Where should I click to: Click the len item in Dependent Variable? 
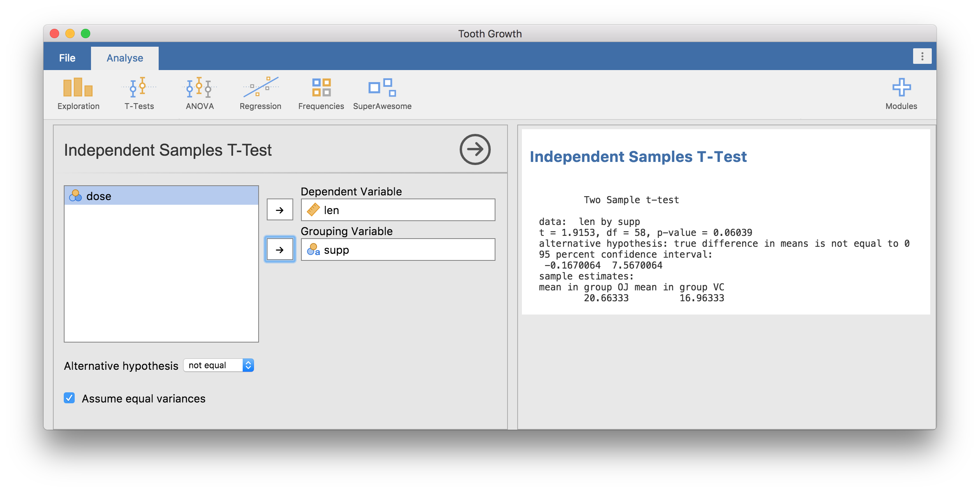(331, 210)
